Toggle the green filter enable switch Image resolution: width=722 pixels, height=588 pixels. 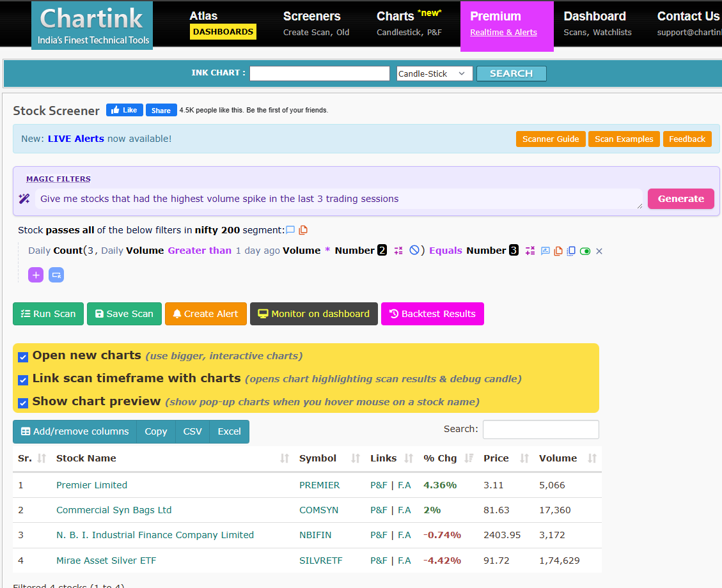585,251
